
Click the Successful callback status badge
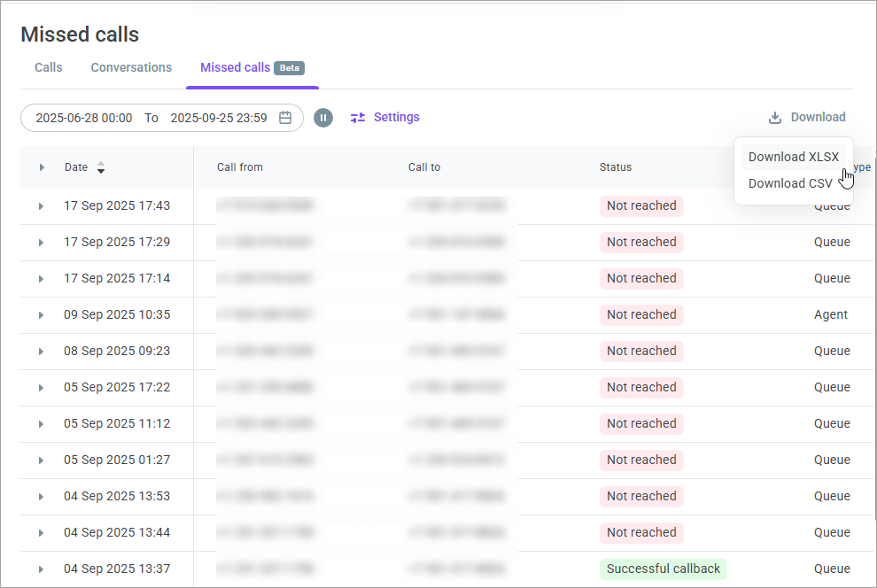663,569
